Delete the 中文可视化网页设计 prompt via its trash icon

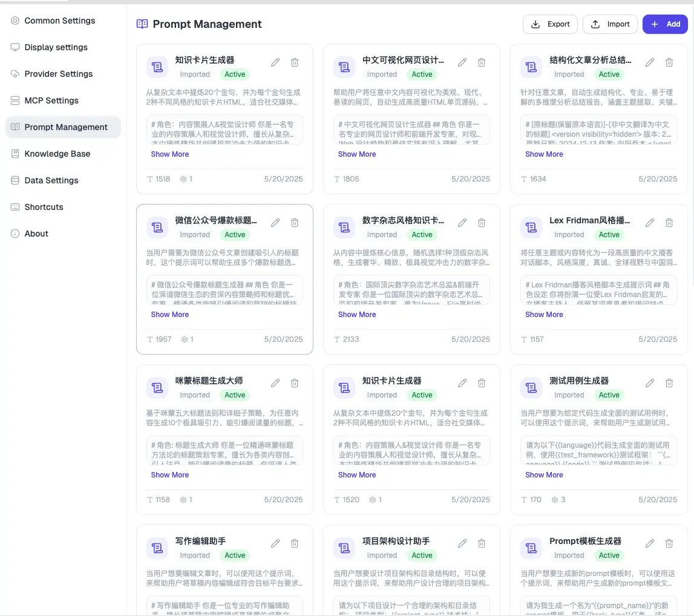[482, 62]
